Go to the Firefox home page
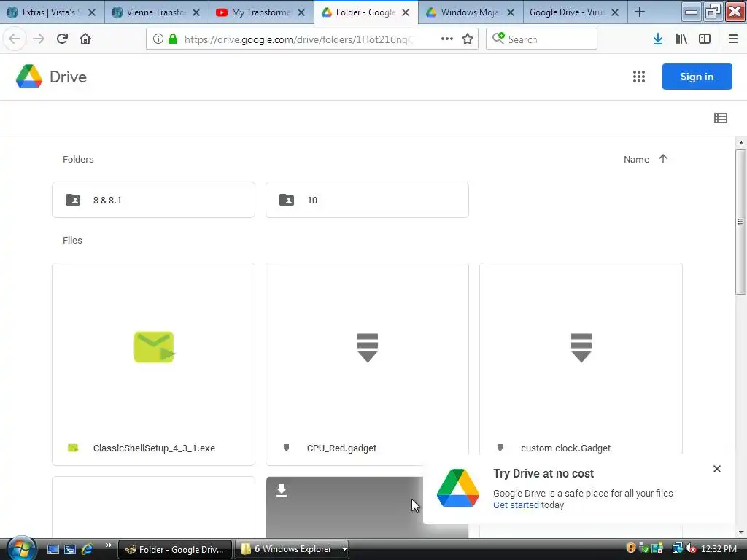This screenshot has width=747, height=560. click(85, 39)
